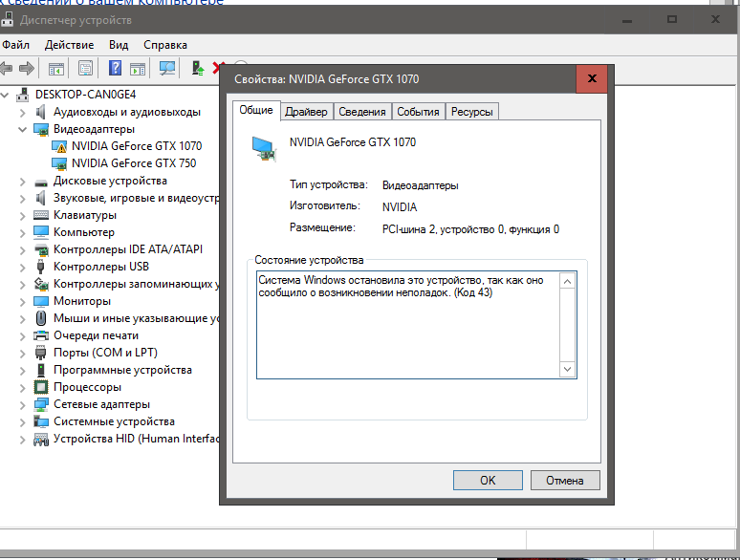Click the Устройства HID icon

click(x=41, y=440)
